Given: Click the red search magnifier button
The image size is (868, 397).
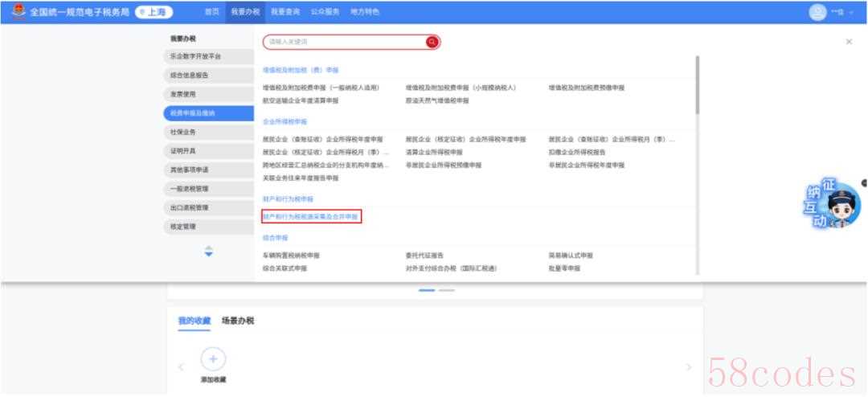Looking at the screenshot, I should coord(432,42).
